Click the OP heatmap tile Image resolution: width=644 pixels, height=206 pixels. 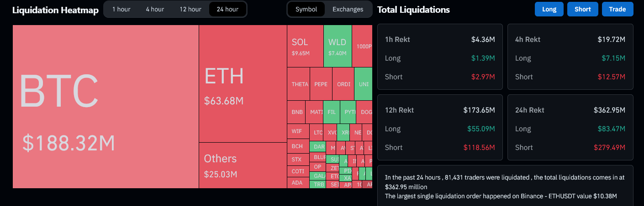[x=317, y=167]
